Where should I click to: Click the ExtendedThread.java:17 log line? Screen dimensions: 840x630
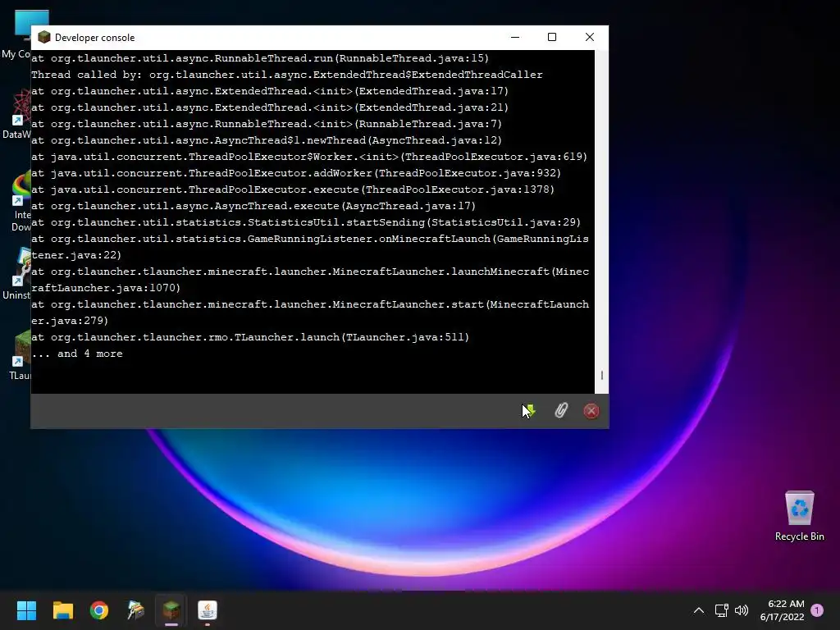[x=269, y=91]
